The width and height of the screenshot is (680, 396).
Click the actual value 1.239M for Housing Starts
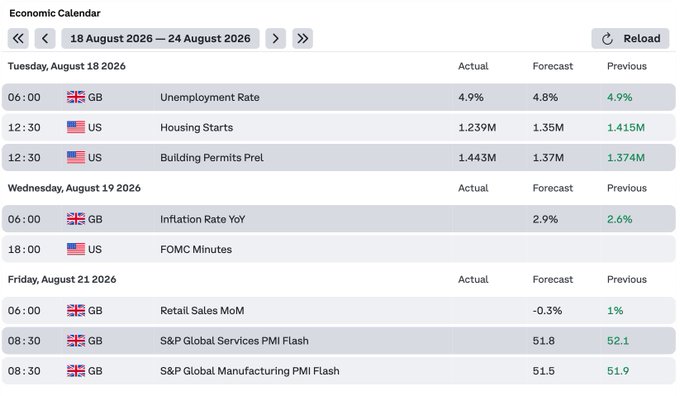[477, 128]
